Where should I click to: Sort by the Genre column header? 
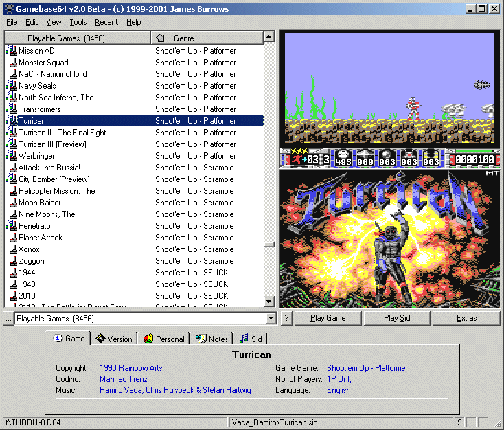coord(207,38)
